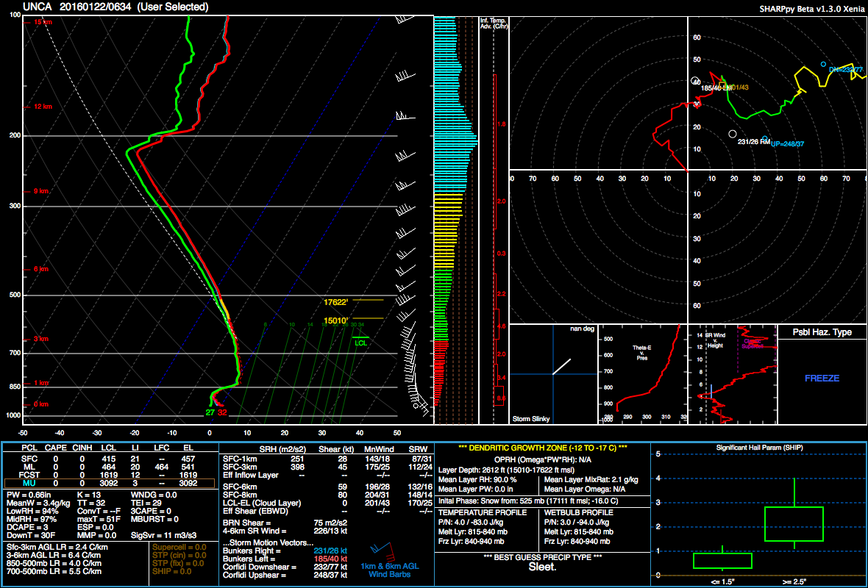Click the ESP = 0.0 value
The image size is (868, 588).
96,528
